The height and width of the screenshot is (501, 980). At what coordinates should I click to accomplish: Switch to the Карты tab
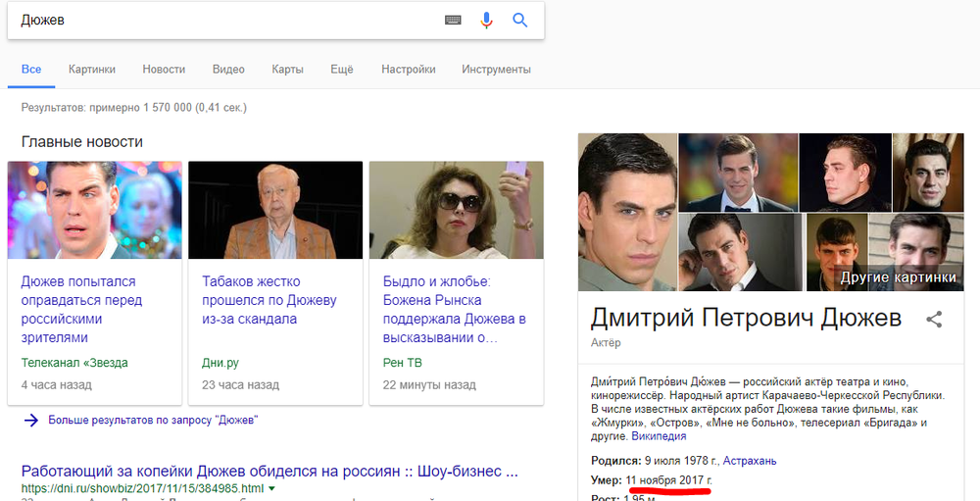tap(287, 70)
